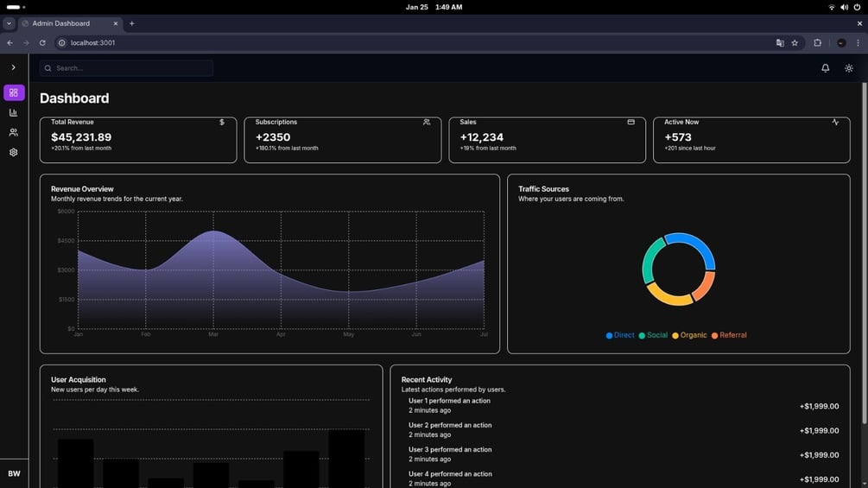This screenshot has width=868, height=488.
Task: Open the Wi-Fi status icon
Action: [x=832, y=7]
